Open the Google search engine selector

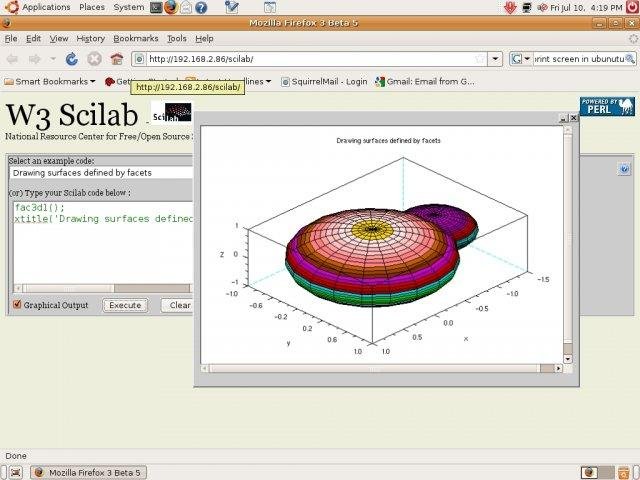(x=520, y=59)
